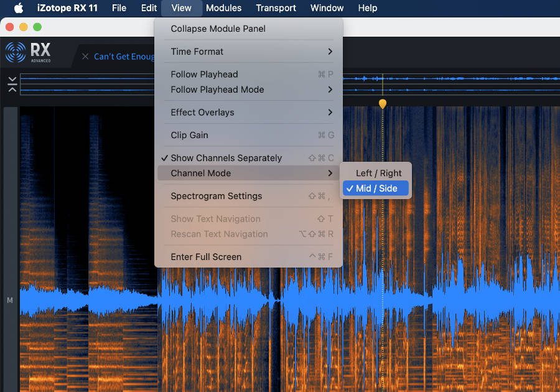Viewport: 560px width, 392px height.
Task: Expand the Follow Playhead Mode submenu
Action: [248, 90]
